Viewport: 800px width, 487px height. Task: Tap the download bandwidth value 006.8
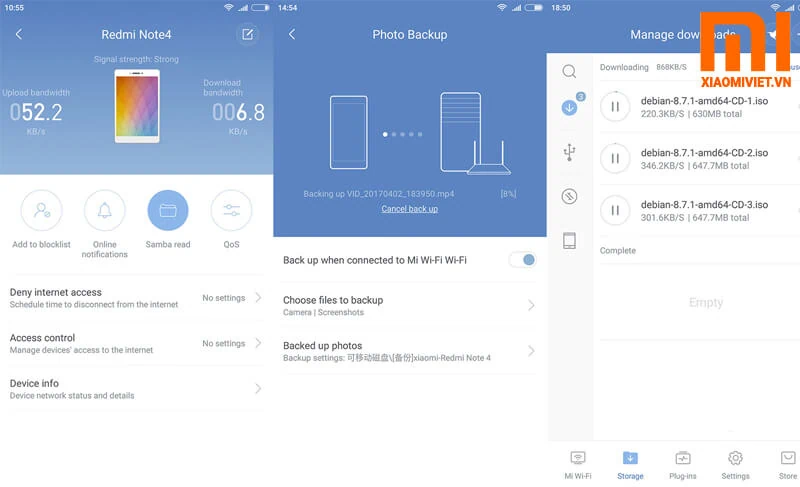(238, 112)
